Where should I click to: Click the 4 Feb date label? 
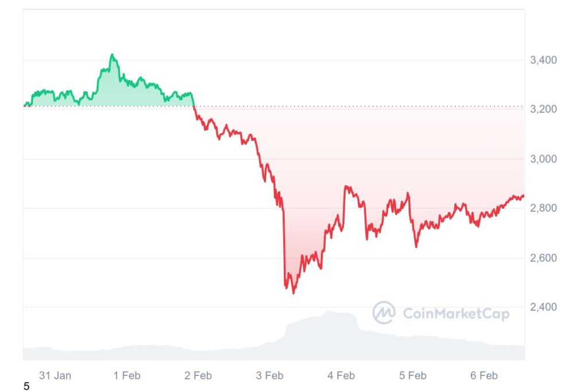(341, 376)
